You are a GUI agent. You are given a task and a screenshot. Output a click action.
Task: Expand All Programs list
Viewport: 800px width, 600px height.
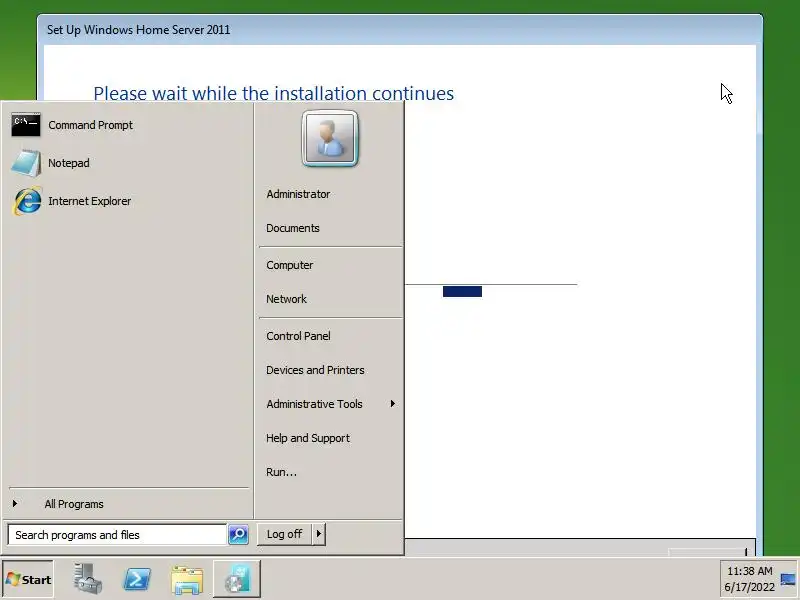click(x=73, y=504)
